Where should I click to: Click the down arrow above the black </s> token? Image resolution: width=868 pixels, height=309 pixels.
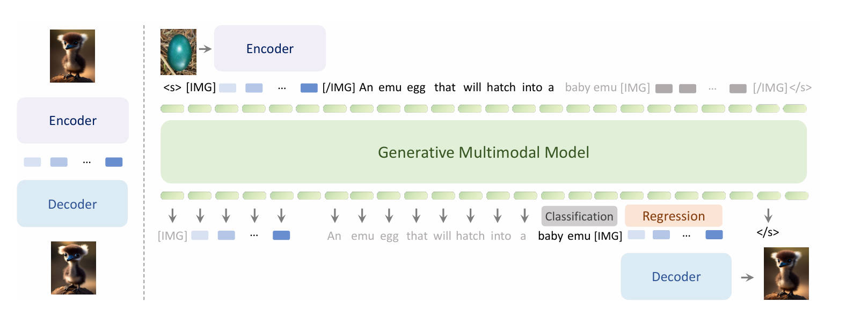(768, 216)
